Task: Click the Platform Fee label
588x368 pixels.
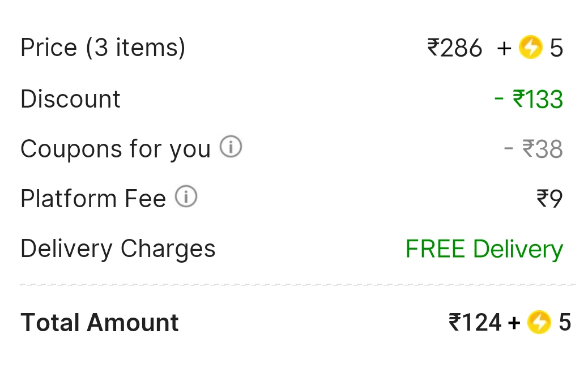Action: click(93, 199)
